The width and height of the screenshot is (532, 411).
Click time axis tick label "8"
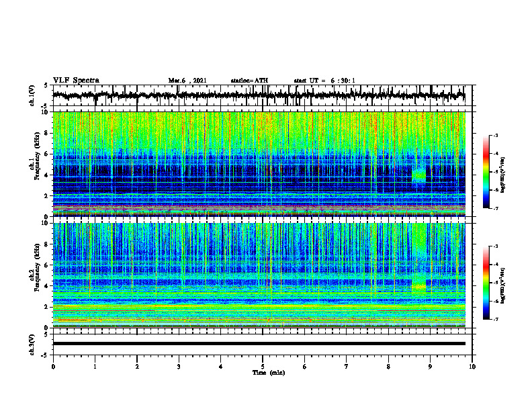(388, 367)
